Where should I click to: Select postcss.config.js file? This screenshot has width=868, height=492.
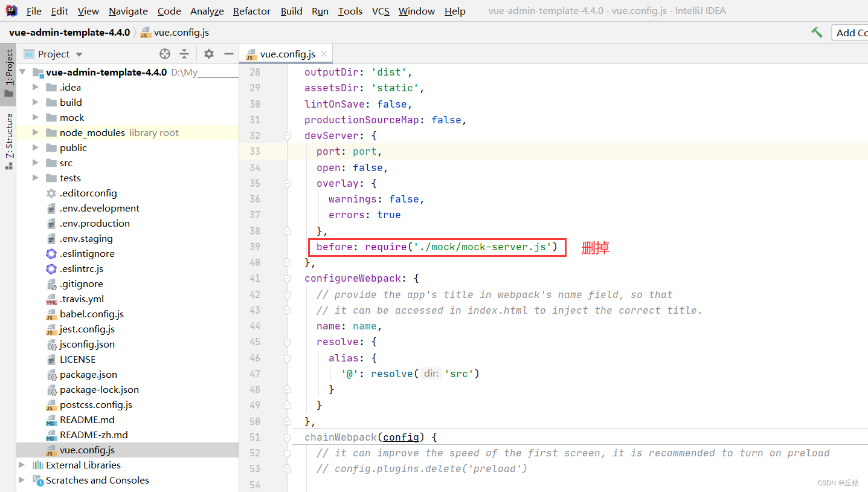tap(95, 404)
